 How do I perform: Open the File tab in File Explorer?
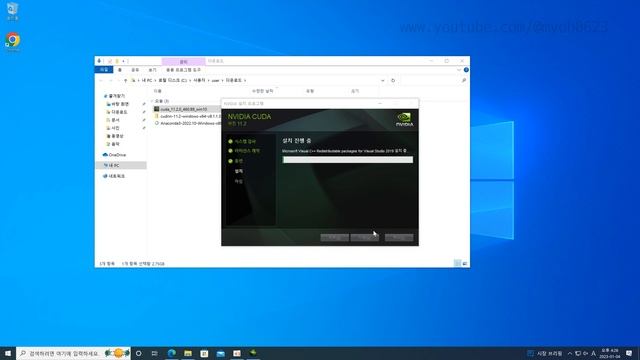click(x=104, y=70)
